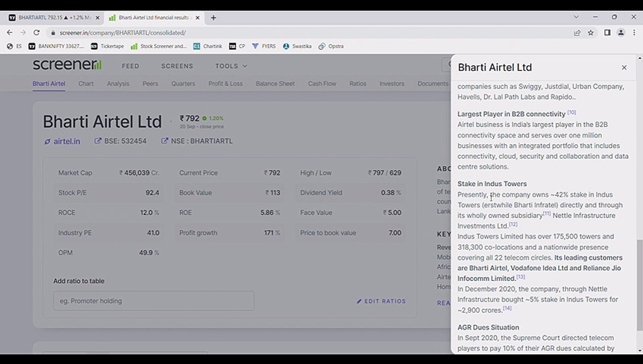Open the Chrome profile avatar
Image resolution: width=643 pixels, height=364 pixels.
point(621,33)
